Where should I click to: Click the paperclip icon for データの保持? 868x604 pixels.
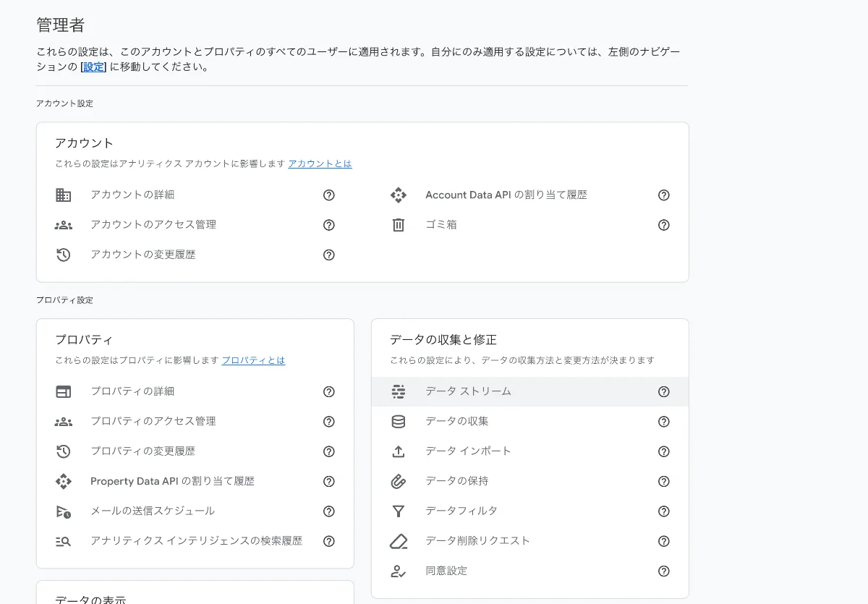(399, 481)
